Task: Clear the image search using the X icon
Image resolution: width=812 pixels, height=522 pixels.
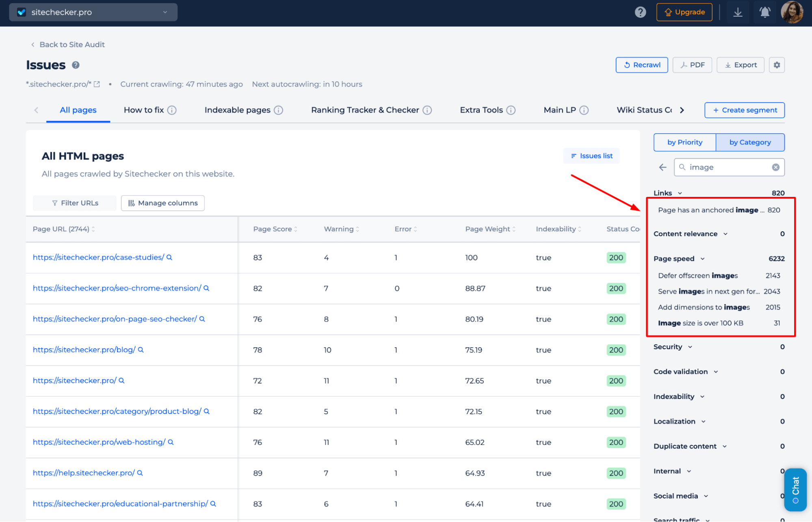Action: [x=776, y=167]
